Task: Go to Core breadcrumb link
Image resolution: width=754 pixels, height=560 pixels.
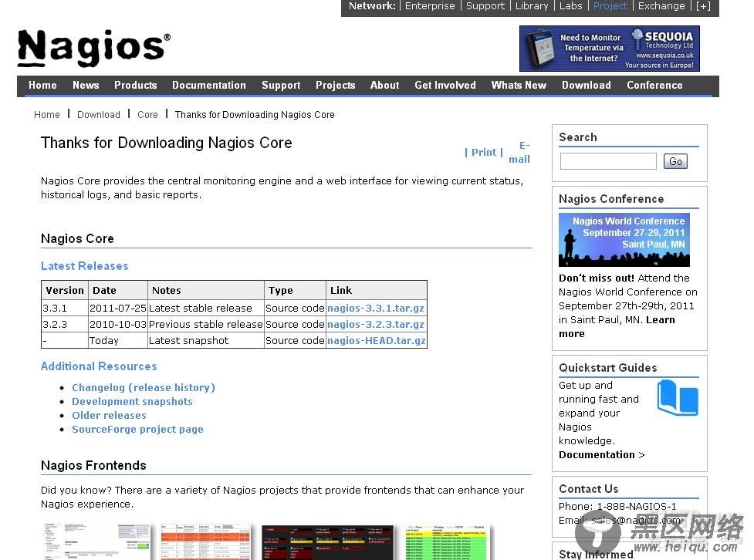Action: point(147,114)
